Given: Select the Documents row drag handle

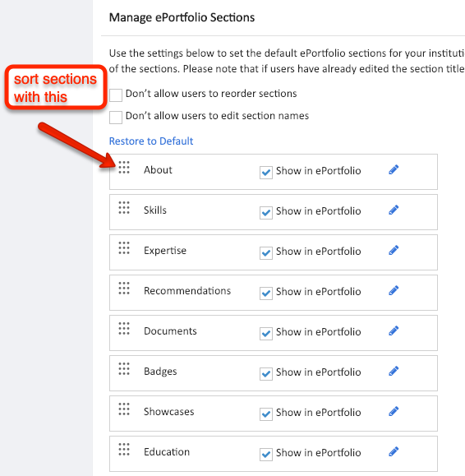Looking at the screenshot, I should point(124,329).
